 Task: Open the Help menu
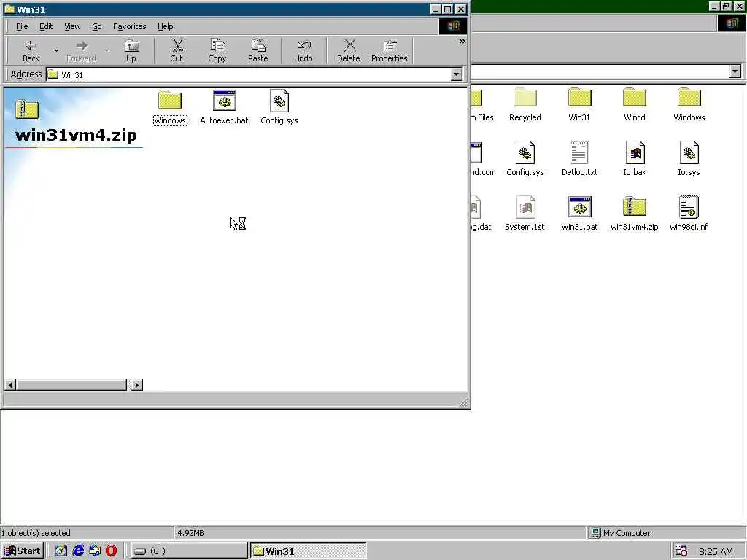coord(166,26)
